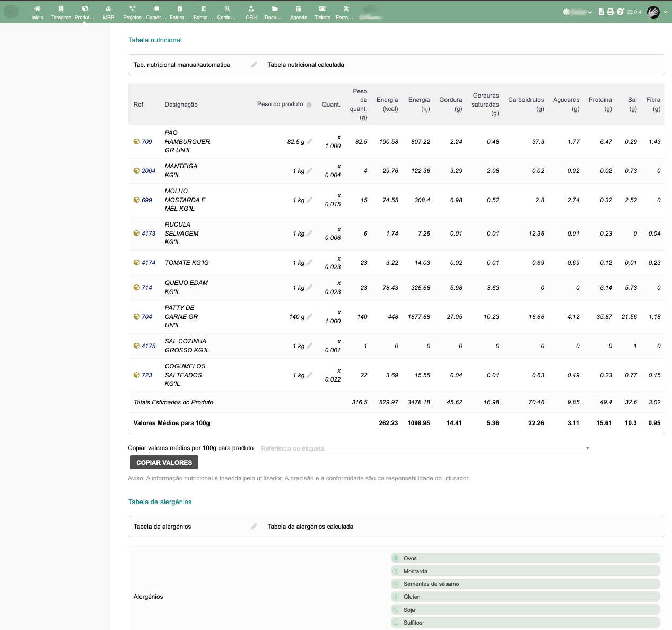This screenshot has width=672, height=630.
Task: Edit Tab. nutricional manual/automatica pencil
Action: 254,65
